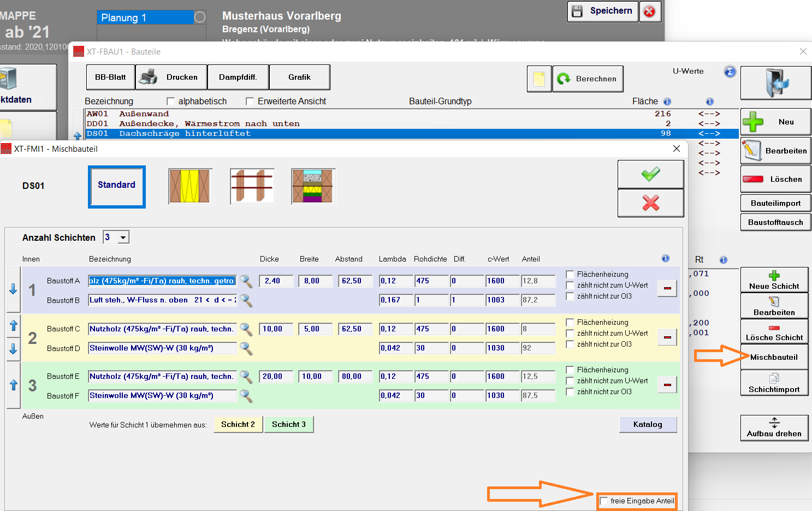
Task: Open Dampfdiff. analysis
Action: click(238, 77)
